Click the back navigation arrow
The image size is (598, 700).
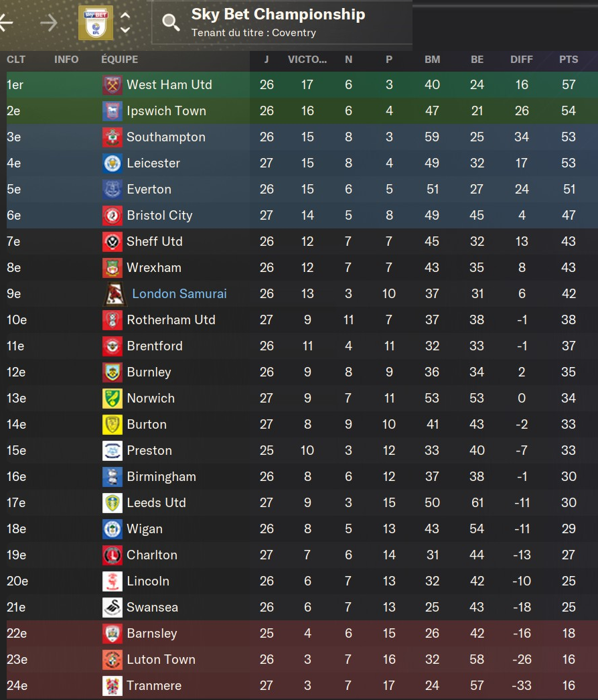coord(6,23)
